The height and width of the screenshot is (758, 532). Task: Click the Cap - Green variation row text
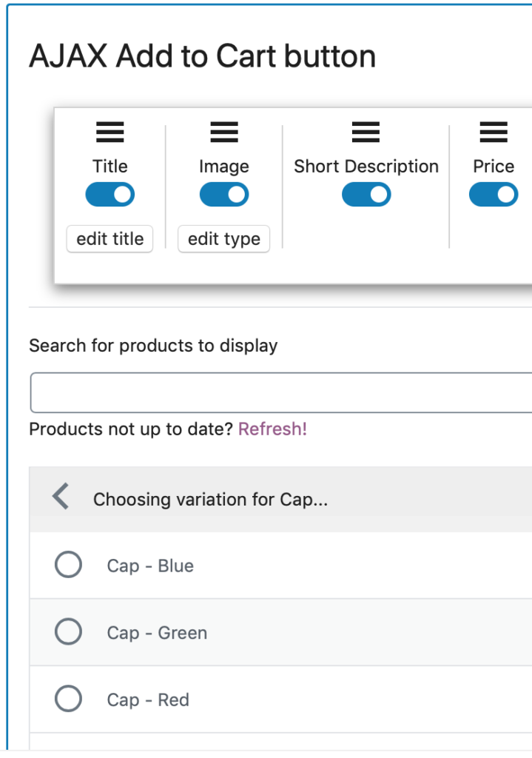click(157, 633)
